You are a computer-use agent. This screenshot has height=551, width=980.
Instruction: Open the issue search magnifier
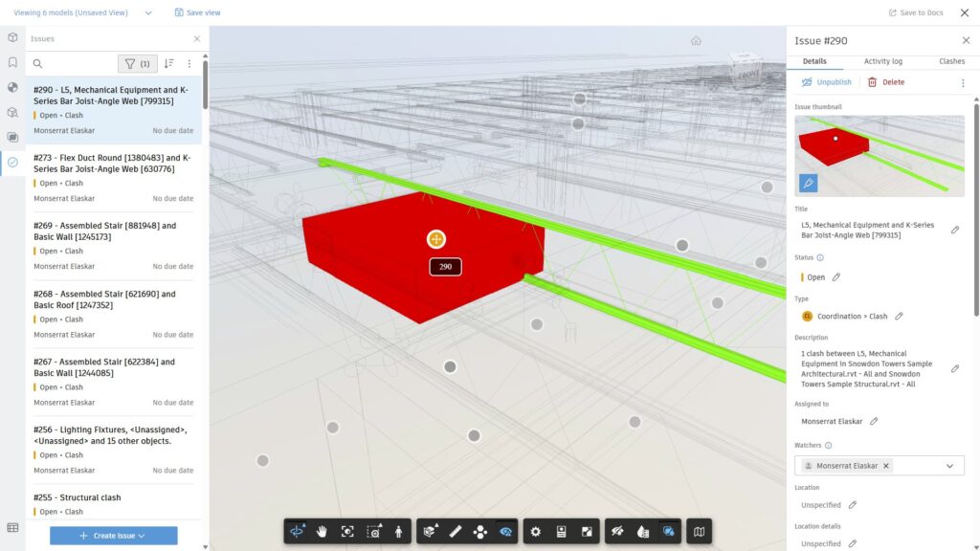pos(35,63)
